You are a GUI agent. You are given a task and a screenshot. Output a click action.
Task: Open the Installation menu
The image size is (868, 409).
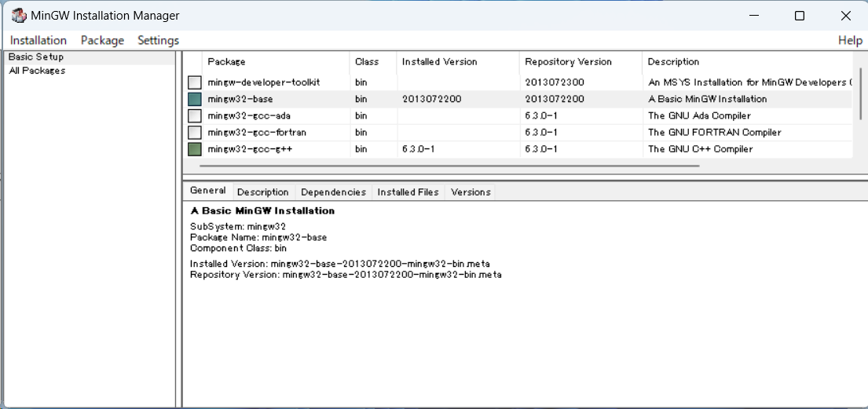coord(38,40)
